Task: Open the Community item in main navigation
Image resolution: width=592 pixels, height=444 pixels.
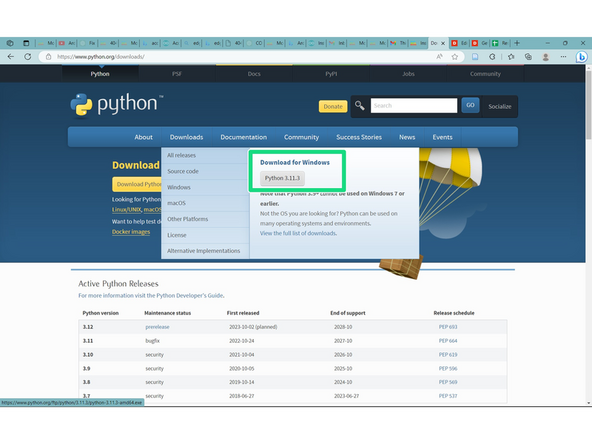Action: coord(301,137)
